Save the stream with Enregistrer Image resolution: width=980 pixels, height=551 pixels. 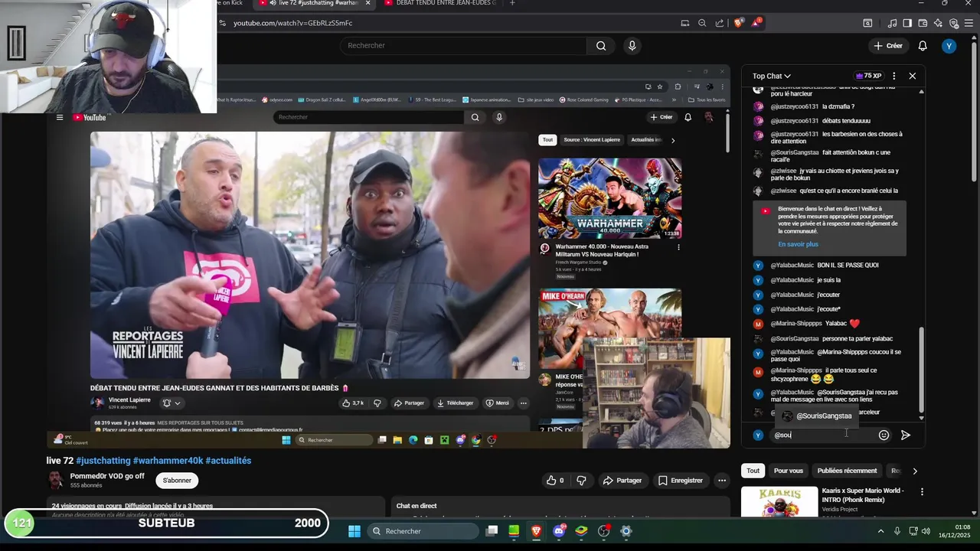pos(679,481)
